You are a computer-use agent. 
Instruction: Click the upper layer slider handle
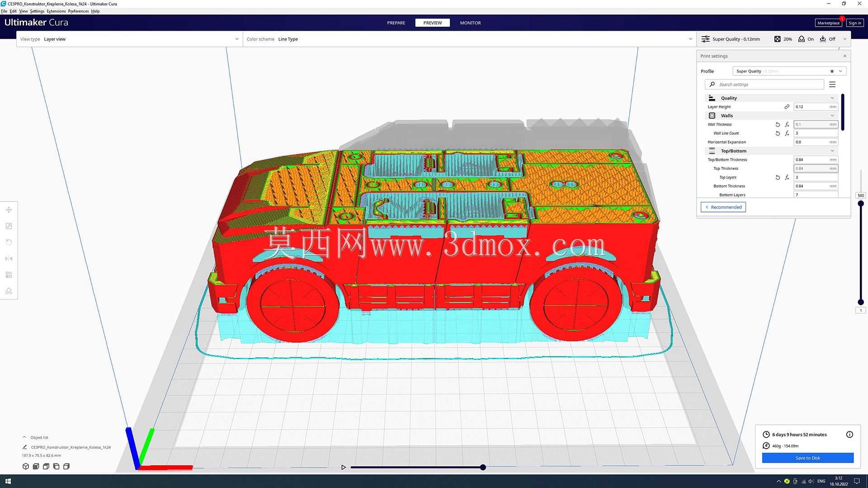[861, 204]
